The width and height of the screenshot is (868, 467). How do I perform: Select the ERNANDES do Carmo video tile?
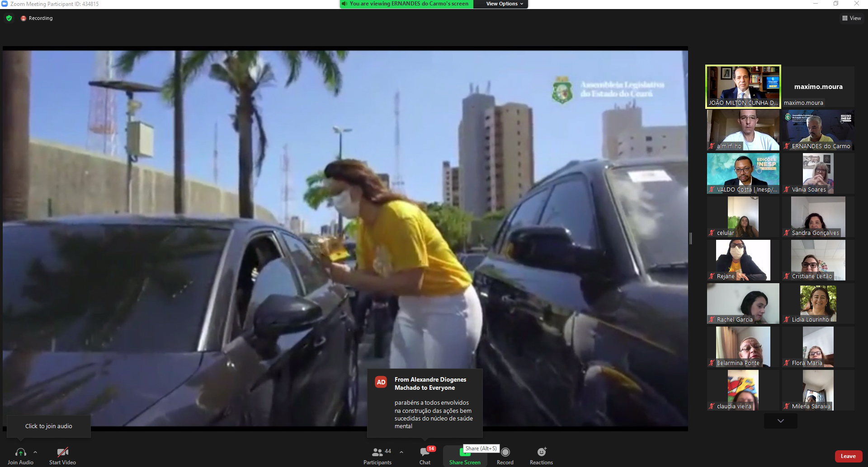click(x=818, y=130)
